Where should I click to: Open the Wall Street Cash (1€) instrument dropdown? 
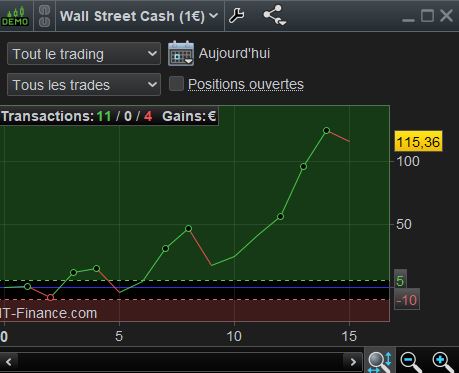(x=139, y=16)
